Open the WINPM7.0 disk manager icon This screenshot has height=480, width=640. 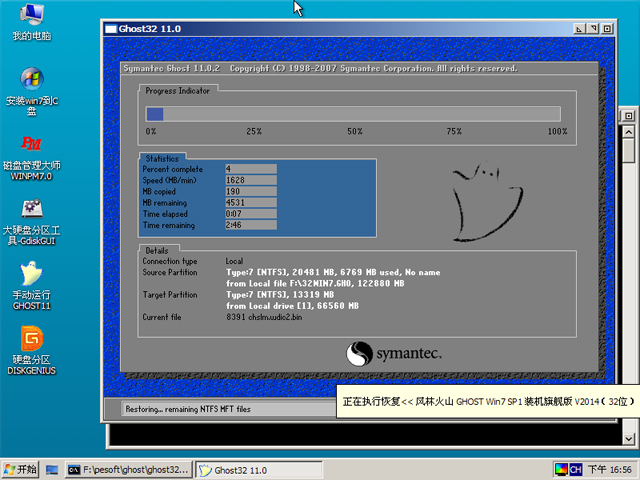(31, 158)
